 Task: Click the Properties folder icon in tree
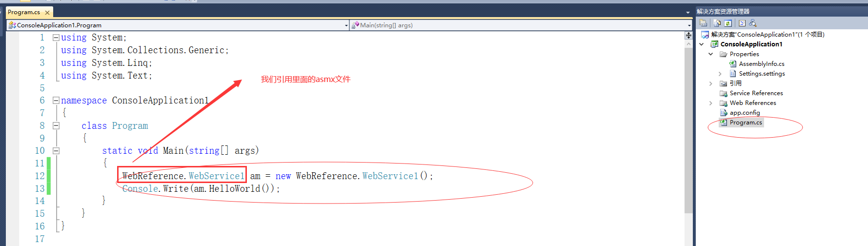pos(724,54)
